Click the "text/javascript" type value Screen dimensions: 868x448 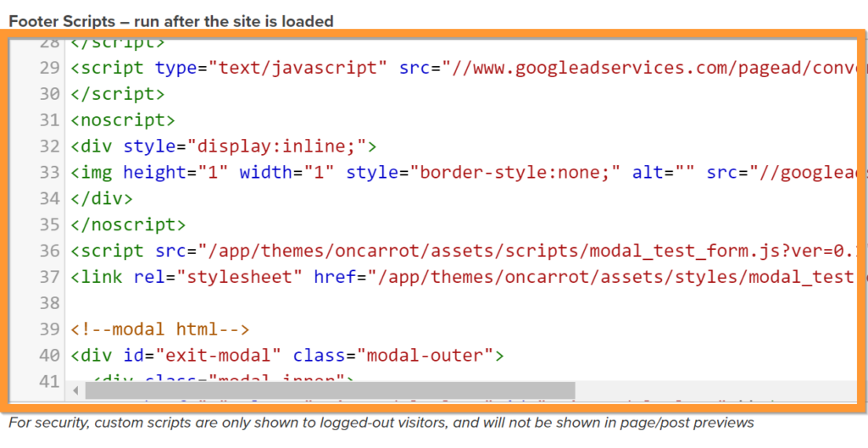click(297, 68)
